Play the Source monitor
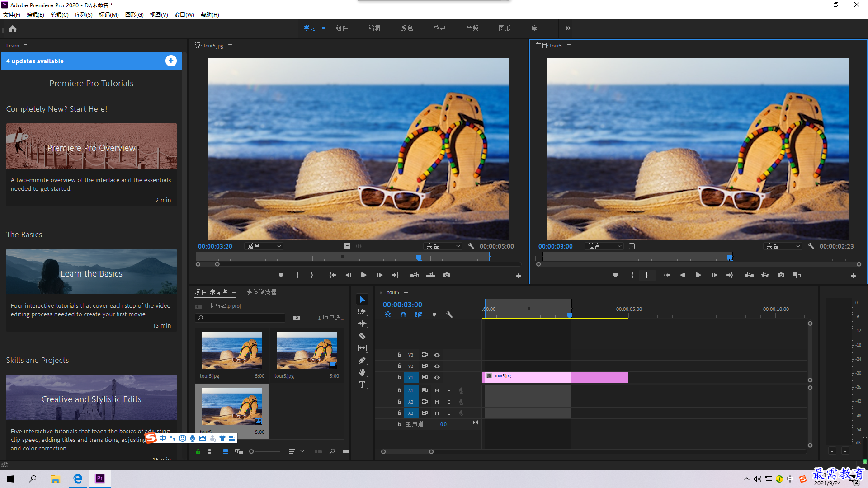The width and height of the screenshot is (868, 488). (x=363, y=275)
